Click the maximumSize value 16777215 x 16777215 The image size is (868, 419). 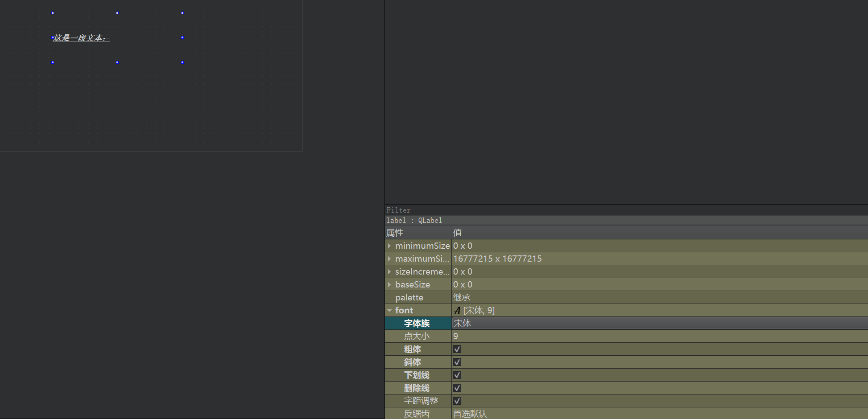497,259
